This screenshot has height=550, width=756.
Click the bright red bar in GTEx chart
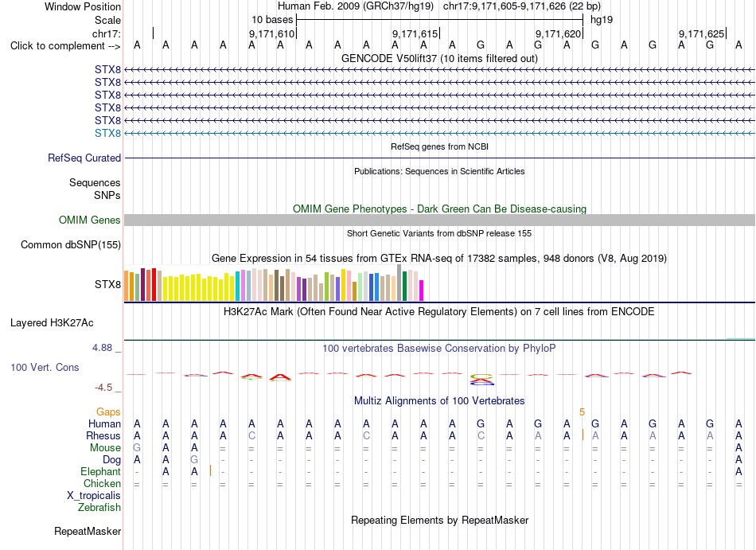coord(154,284)
